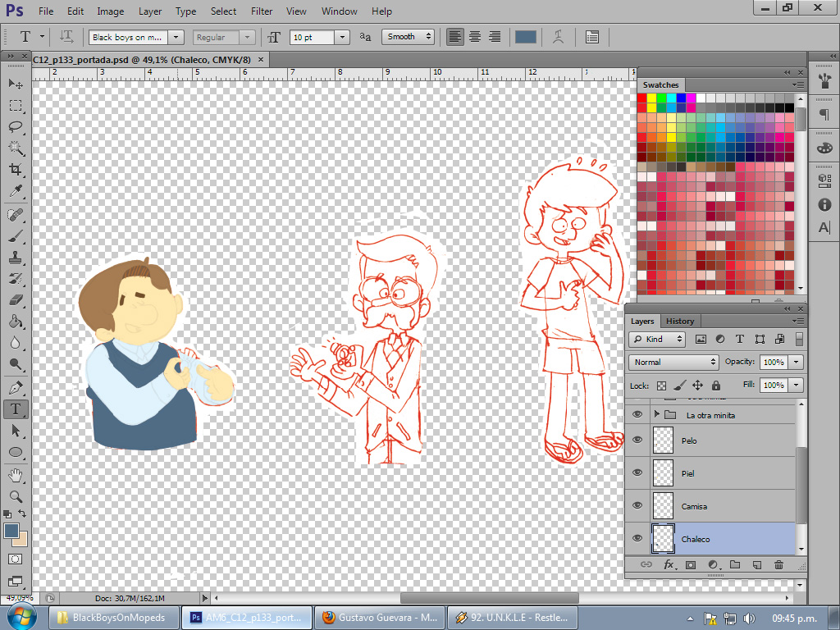Select the Path Selection tool
This screenshot has height=630, width=840.
(x=16, y=431)
